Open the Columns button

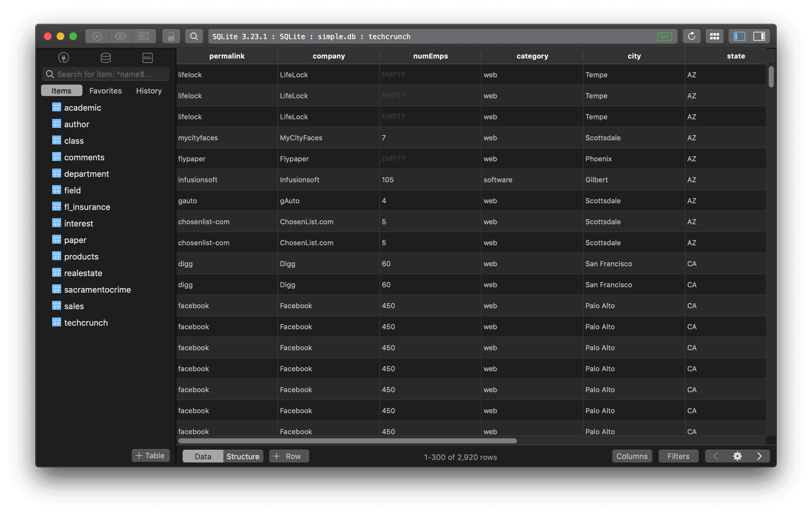(632, 456)
